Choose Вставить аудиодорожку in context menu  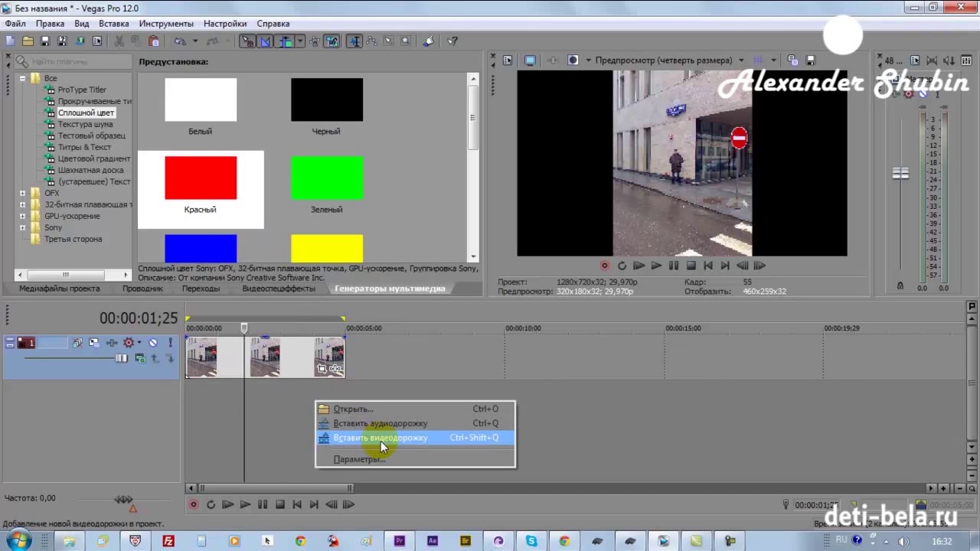(415, 423)
